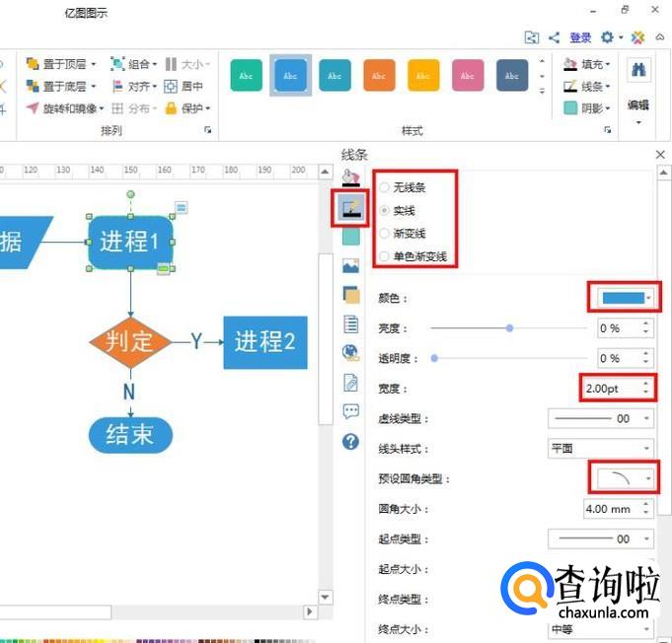Open the Layers panel icon
Image resolution: width=672 pixels, height=643 pixels.
[x=351, y=295]
